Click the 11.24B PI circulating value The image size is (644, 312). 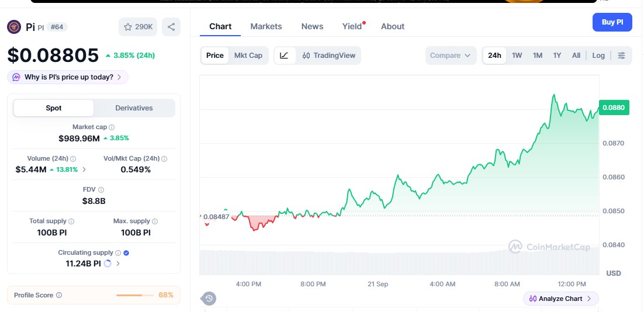[x=84, y=264]
